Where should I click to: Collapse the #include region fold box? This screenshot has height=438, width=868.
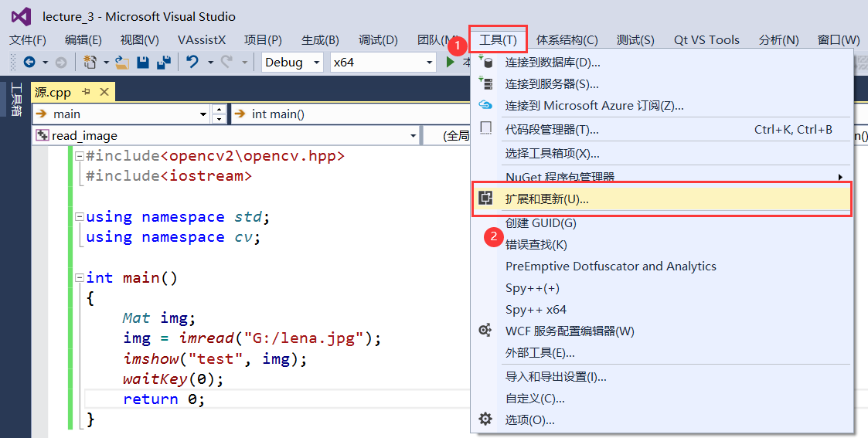(79, 156)
